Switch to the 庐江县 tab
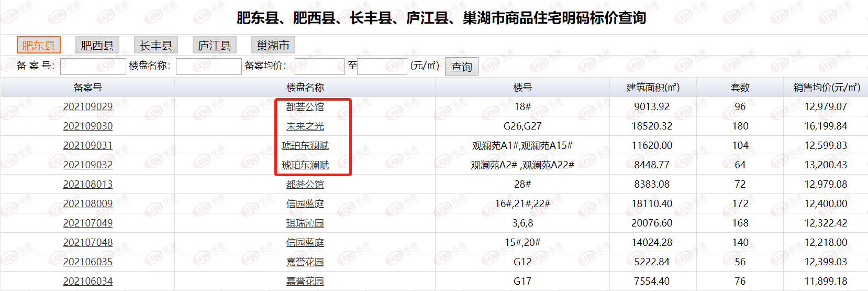Screen dimensions: 868x291 (x=215, y=45)
